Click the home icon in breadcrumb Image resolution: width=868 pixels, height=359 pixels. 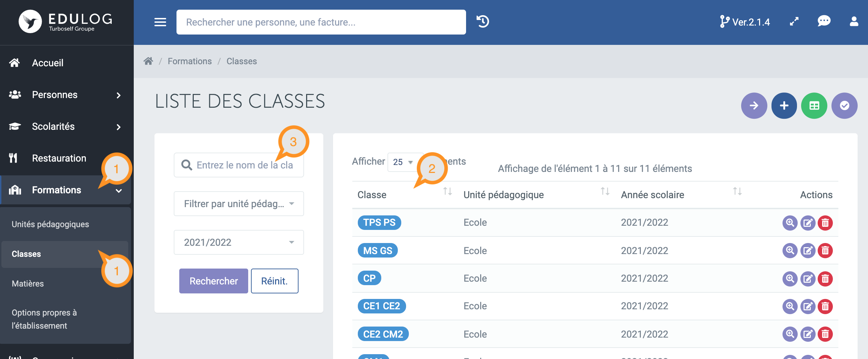pyautogui.click(x=148, y=61)
